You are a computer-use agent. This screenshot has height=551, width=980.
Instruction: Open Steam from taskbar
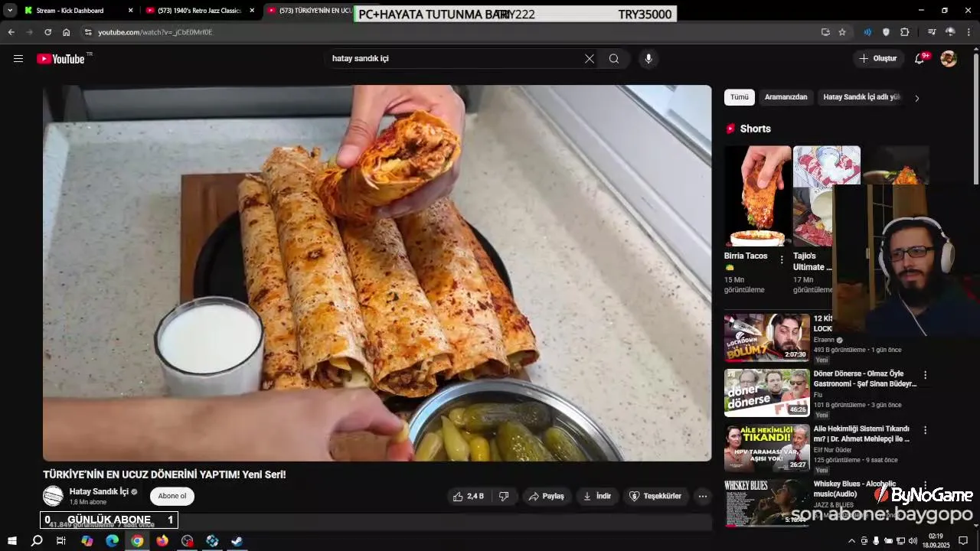click(x=237, y=541)
